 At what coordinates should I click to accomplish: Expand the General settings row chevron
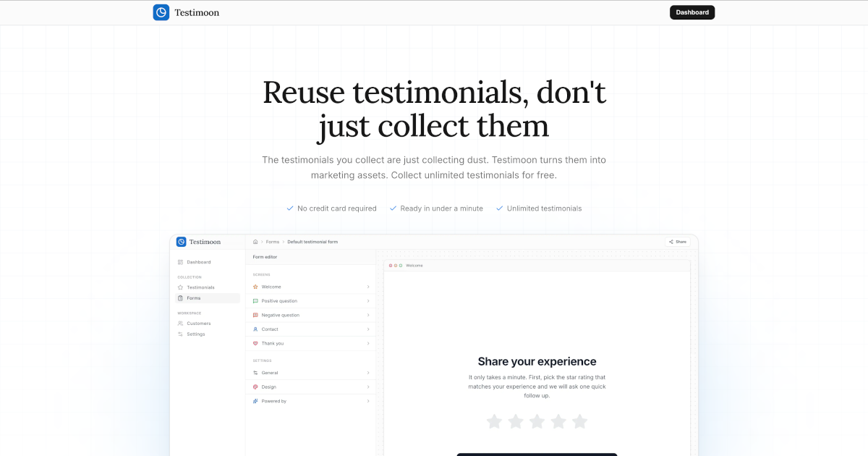368,373
